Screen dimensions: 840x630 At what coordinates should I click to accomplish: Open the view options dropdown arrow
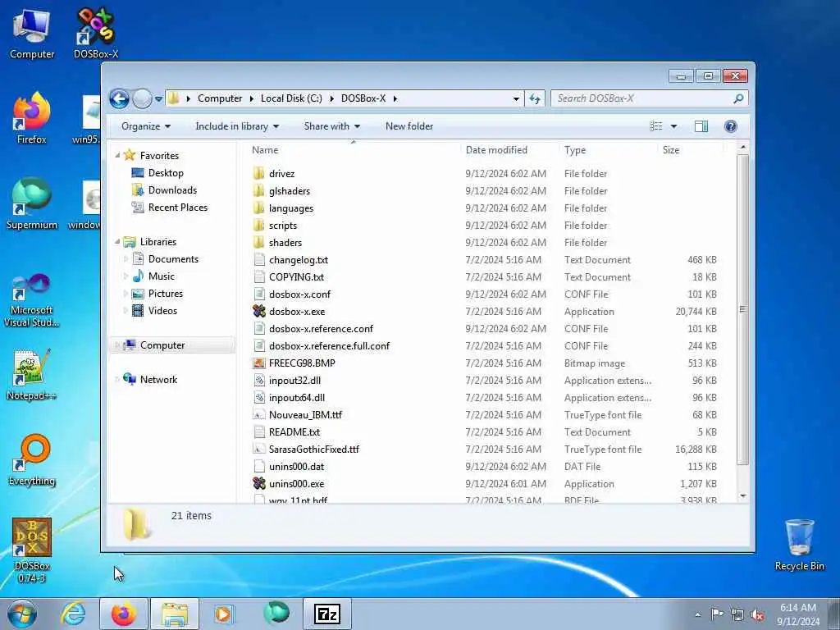pos(674,126)
